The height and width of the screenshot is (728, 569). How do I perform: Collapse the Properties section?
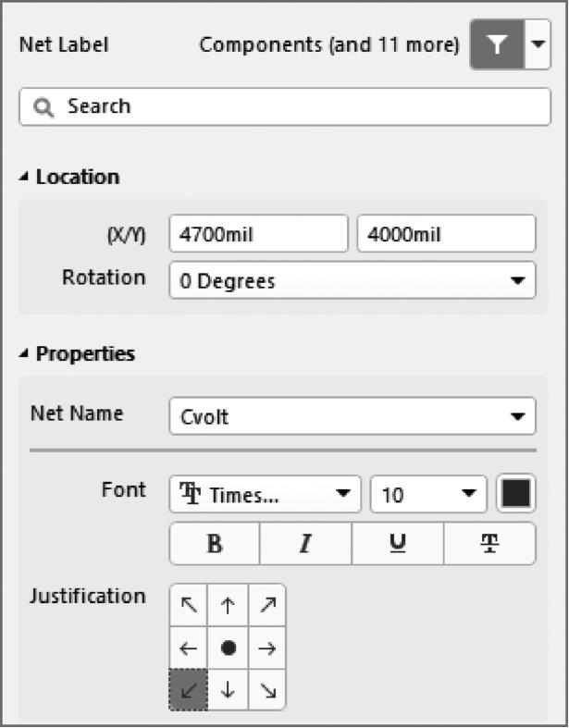(24, 353)
